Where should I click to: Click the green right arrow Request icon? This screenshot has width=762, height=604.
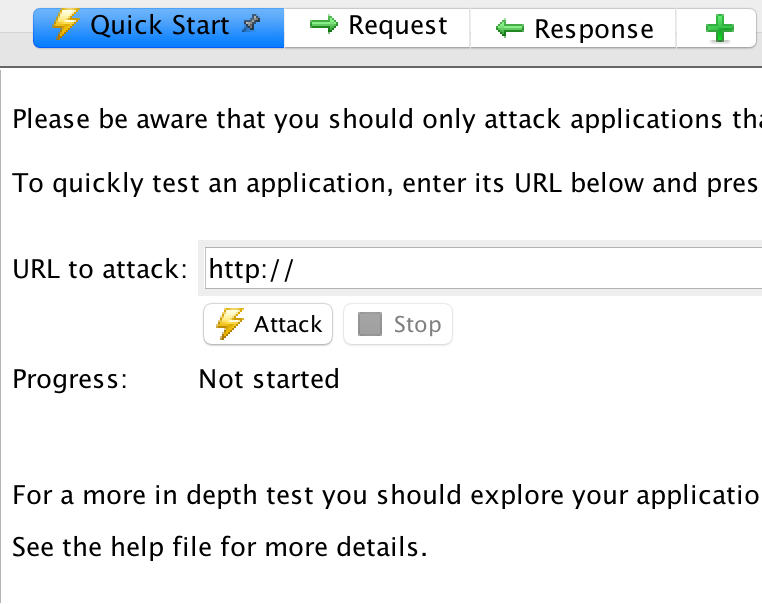[x=324, y=26]
